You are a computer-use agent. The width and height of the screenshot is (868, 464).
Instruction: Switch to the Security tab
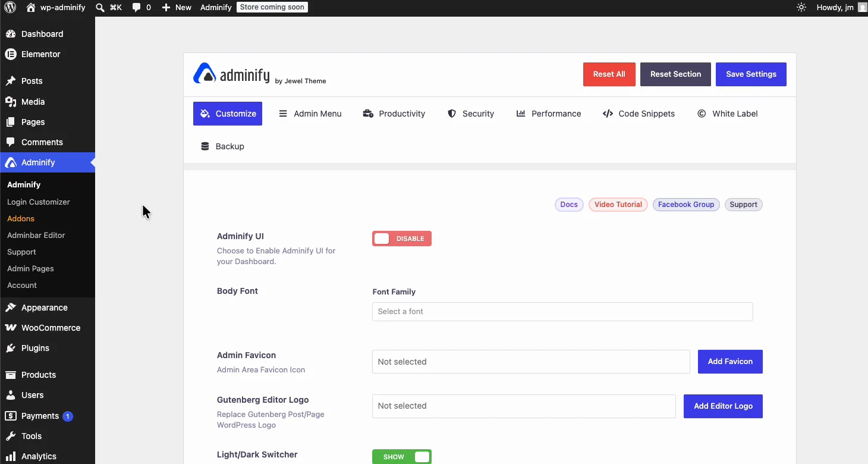(x=471, y=114)
